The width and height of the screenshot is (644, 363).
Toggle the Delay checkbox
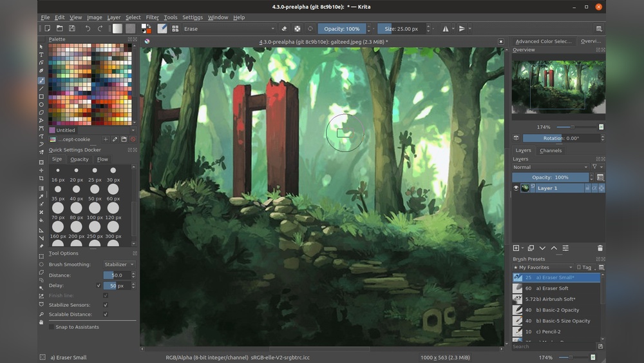pyautogui.click(x=99, y=285)
